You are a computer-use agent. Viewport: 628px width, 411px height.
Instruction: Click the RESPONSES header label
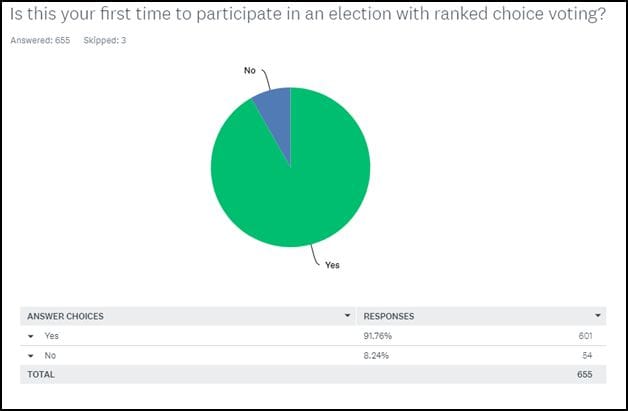[389, 316]
